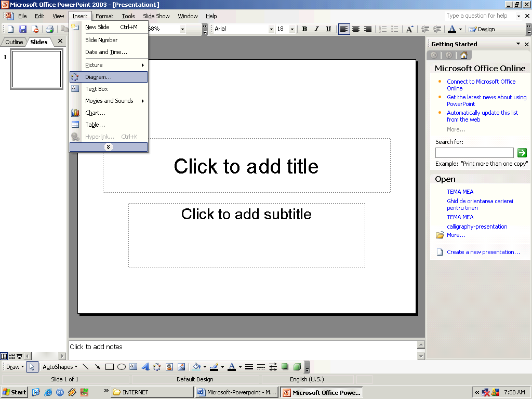The width and height of the screenshot is (532, 399).
Task: Click Line Color brush button
Action: (x=214, y=367)
